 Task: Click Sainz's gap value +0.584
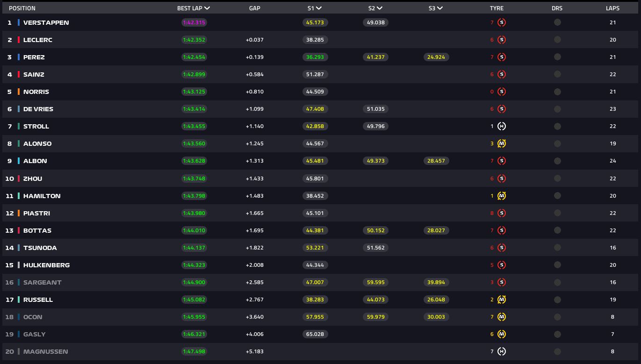click(x=255, y=74)
